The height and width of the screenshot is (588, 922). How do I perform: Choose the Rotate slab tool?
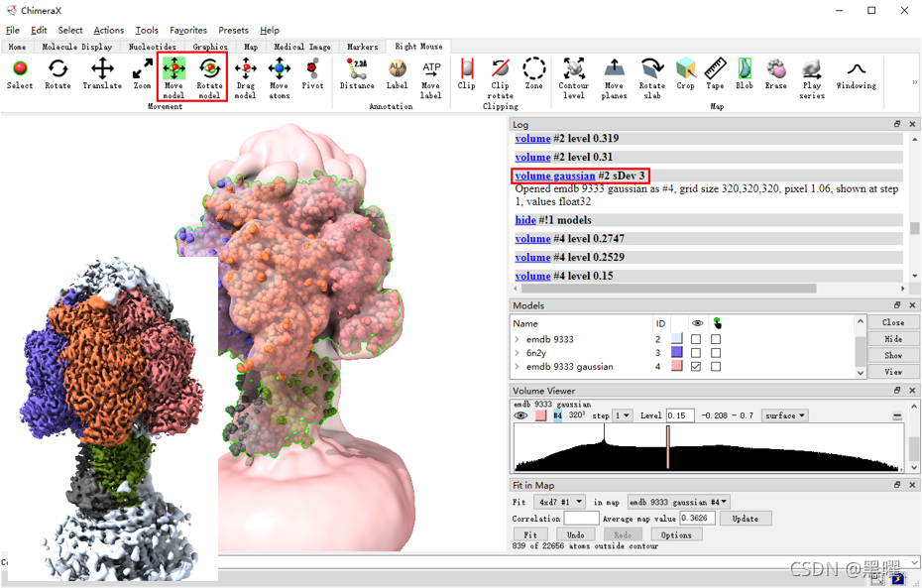(652, 77)
